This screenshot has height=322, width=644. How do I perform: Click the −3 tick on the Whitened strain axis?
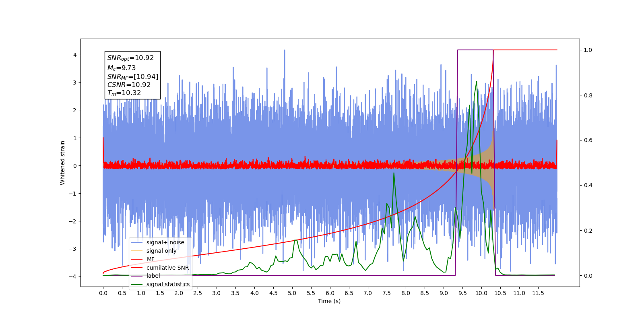[73, 249]
